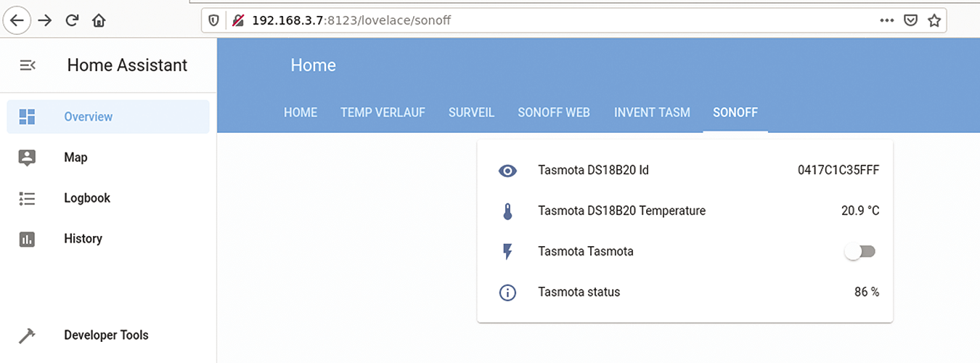Switch to the TEMP VERLAUF tab

pyautogui.click(x=383, y=113)
